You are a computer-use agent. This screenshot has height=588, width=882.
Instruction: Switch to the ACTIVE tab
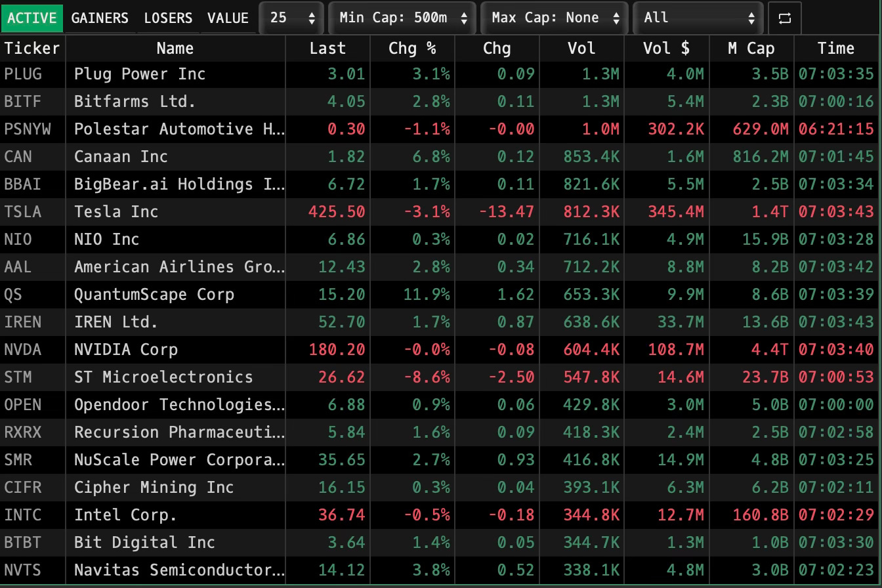coord(31,18)
